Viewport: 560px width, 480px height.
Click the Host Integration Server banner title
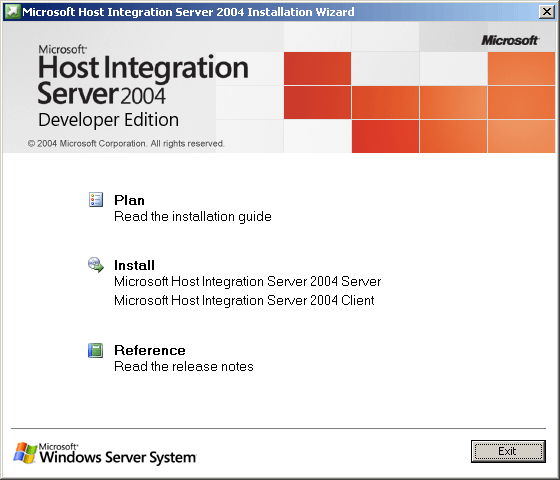point(143,79)
